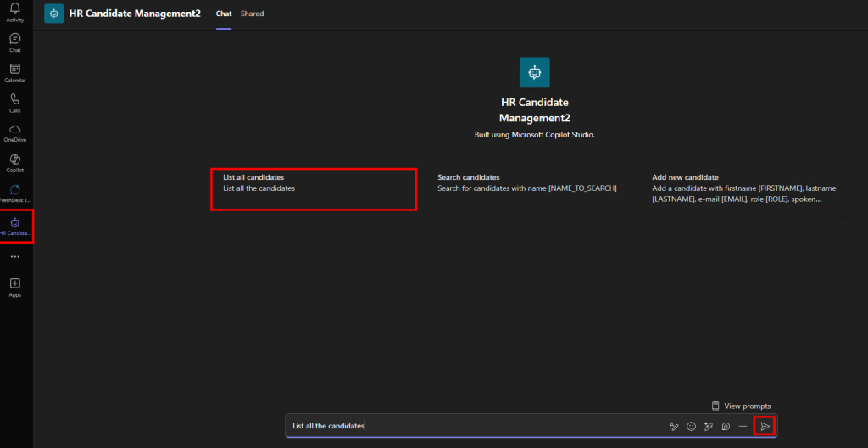This screenshot has height=448, width=868.
Task: Open Calendar from the left rail
Action: [x=14, y=72]
